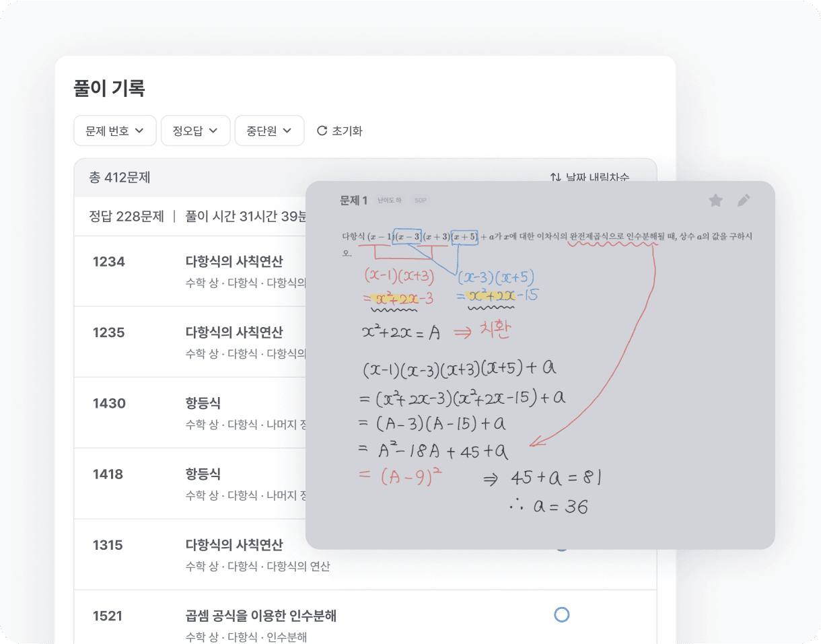821x644 pixels.
Task: Open the 중단원 filter dropdown
Action: coord(269,131)
